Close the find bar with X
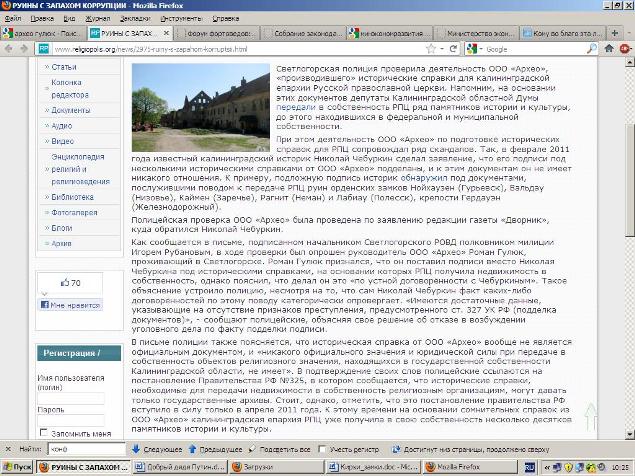Screen dimensions: 635x476 (x=8, y=449)
